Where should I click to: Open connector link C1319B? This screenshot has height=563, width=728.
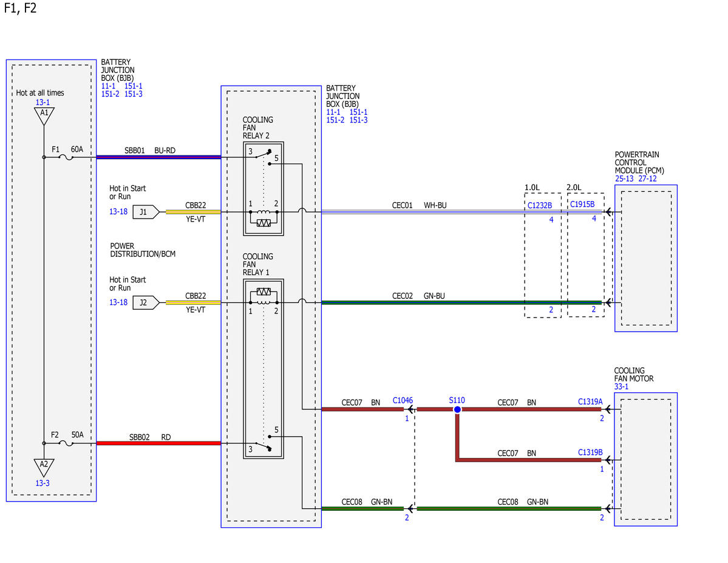pos(590,452)
